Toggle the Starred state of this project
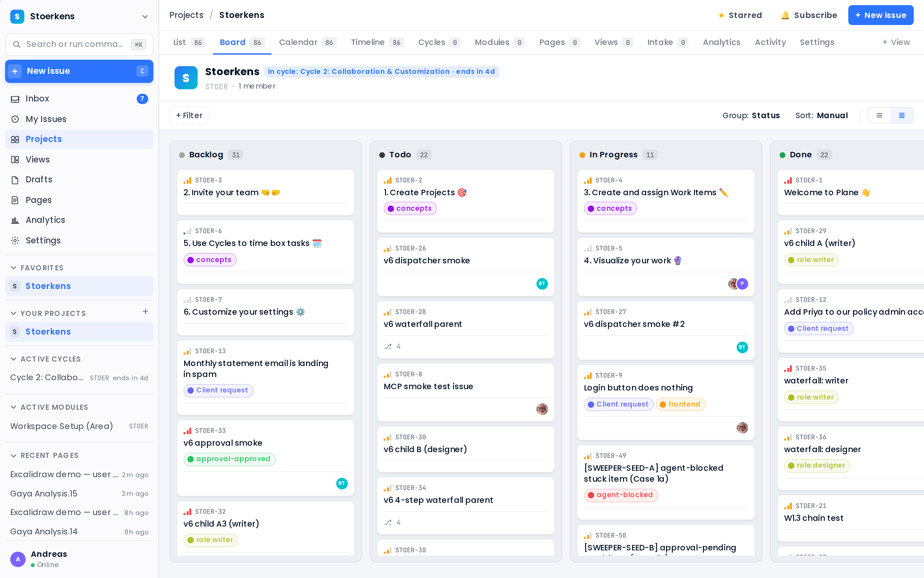 click(x=740, y=15)
